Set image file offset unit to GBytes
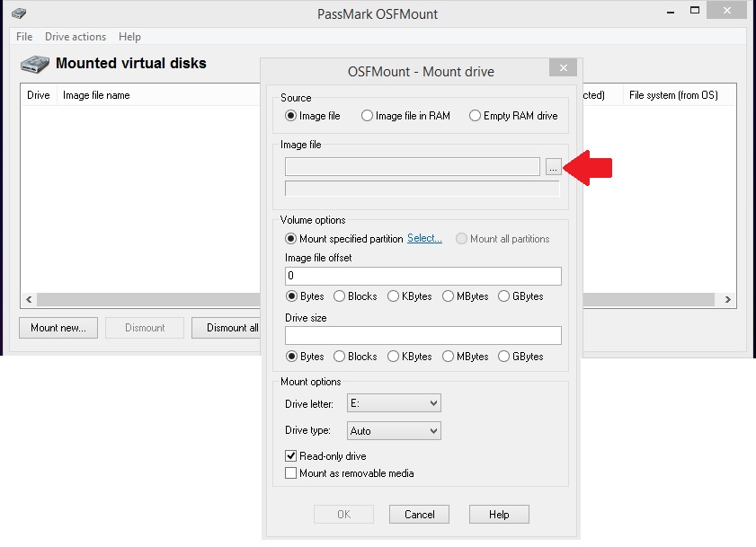The image size is (756, 547). tap(520, 296)
